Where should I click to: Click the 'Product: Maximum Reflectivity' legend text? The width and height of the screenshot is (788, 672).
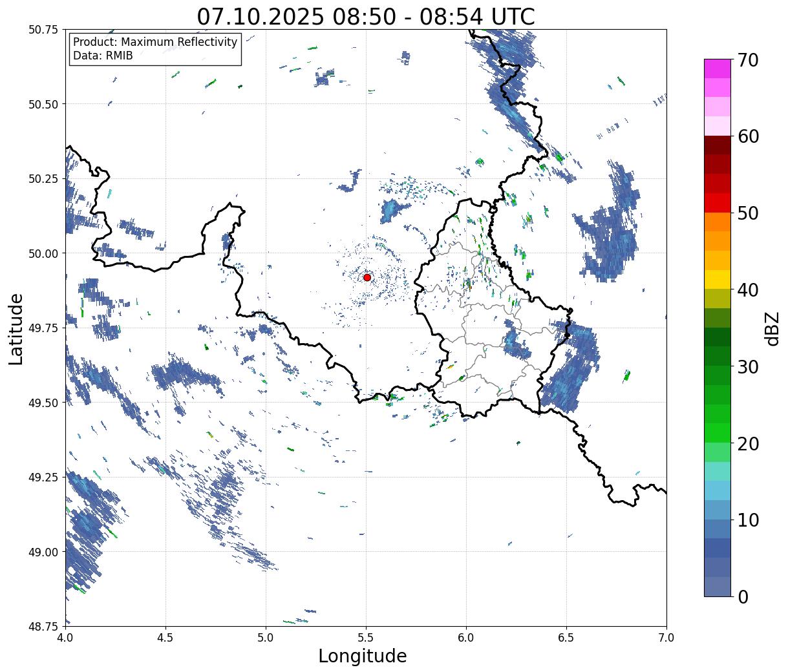(155, 42)
